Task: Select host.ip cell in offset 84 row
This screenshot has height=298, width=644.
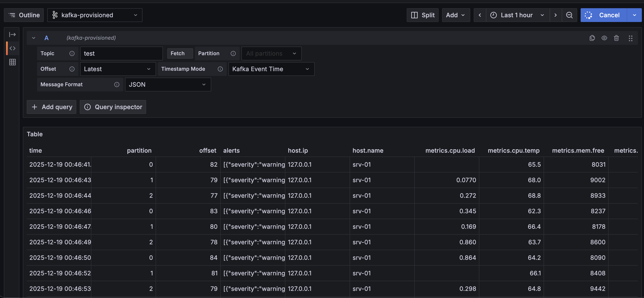Action: tap(317, 257)
